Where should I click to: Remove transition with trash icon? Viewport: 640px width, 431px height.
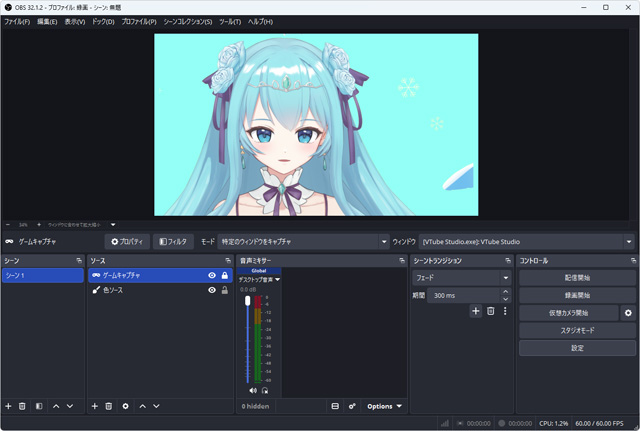point(491,311)
